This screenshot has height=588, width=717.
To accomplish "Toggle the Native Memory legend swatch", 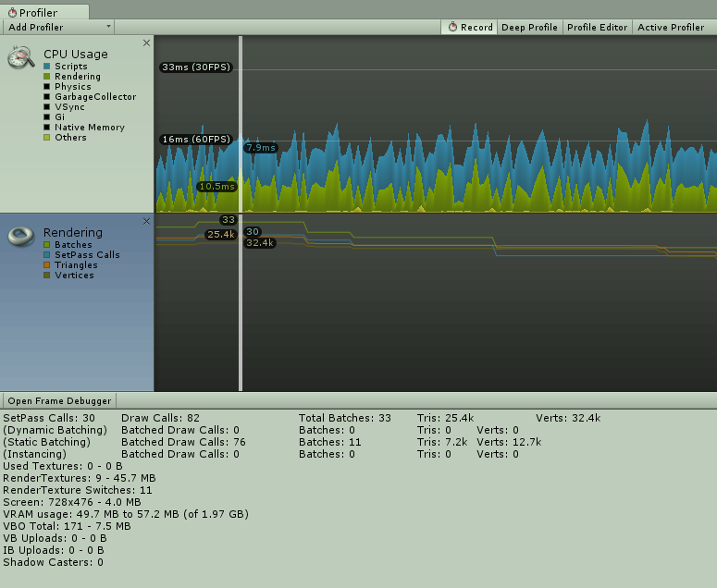I will [x=46, y=127].
